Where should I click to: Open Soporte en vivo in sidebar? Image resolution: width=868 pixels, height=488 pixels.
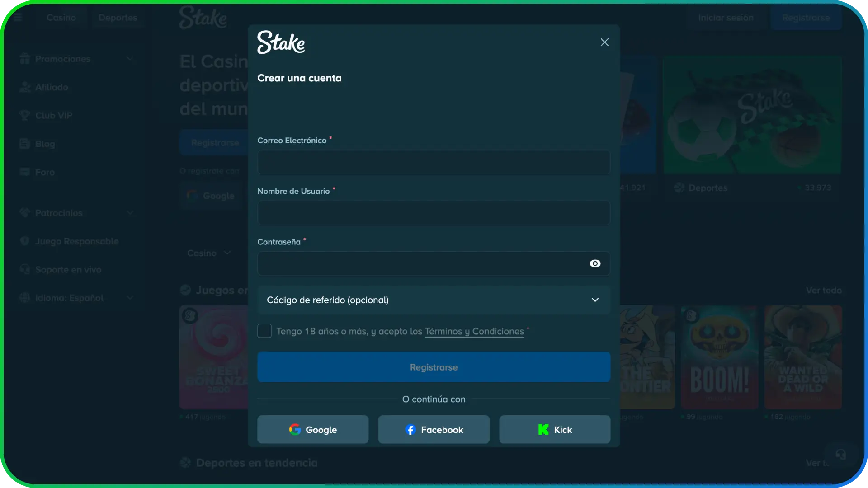click(x=68, y=270)
